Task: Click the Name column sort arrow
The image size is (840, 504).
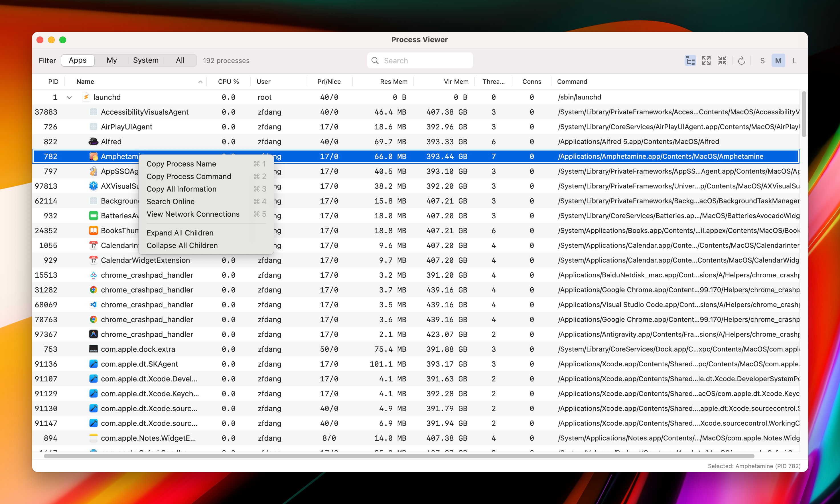Action: click(x=200, y=82)
